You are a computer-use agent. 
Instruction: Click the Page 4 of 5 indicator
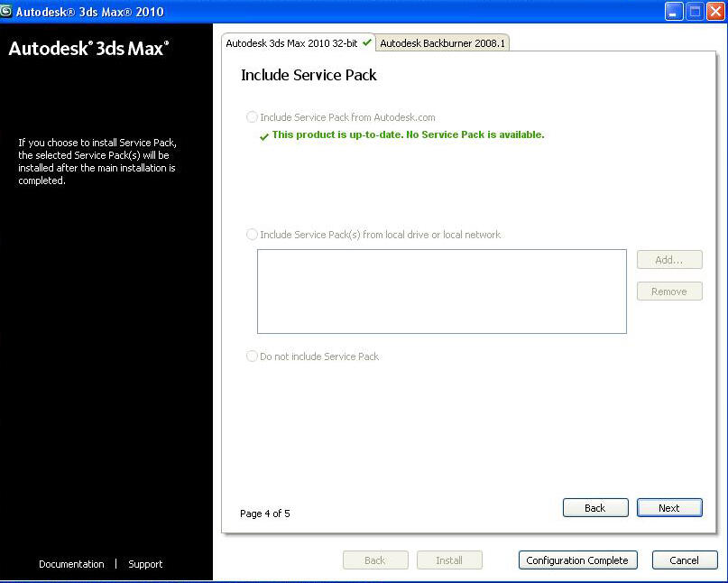pyautogui.click(x=265, y=514)
